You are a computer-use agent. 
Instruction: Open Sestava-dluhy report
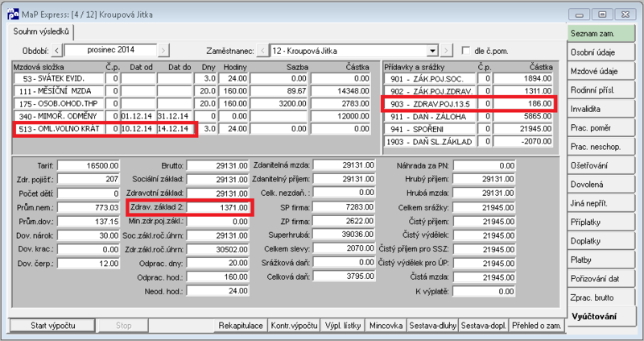coord(432,326)
